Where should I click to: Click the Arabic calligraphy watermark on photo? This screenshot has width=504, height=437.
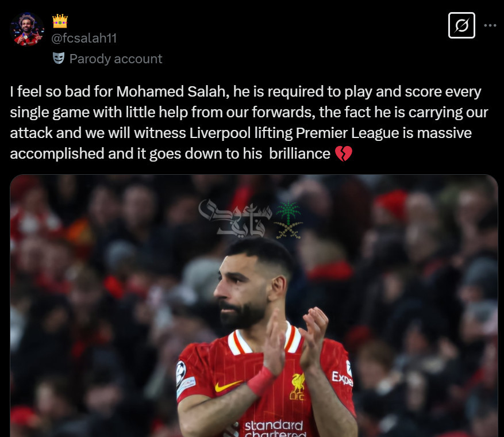click(235, 218)
